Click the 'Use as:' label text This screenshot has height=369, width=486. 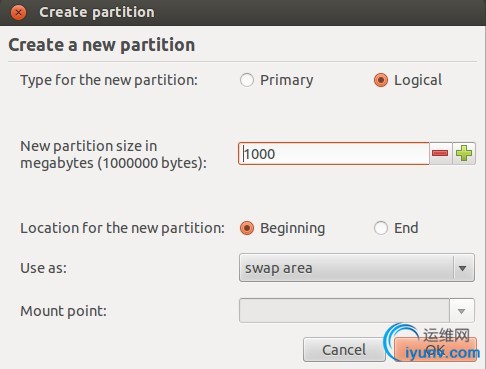pos(44,268)
